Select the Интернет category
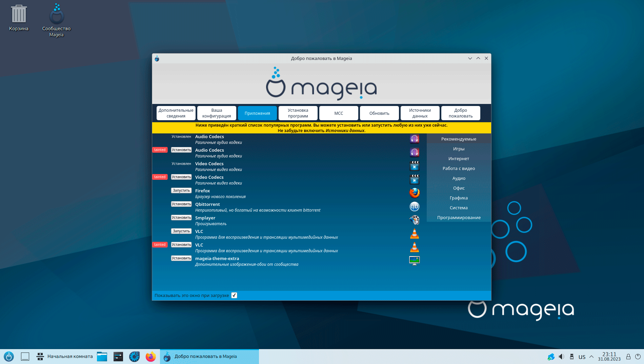Image resolution: width=644 pixels, height=364 pixels. pos(459,158)
